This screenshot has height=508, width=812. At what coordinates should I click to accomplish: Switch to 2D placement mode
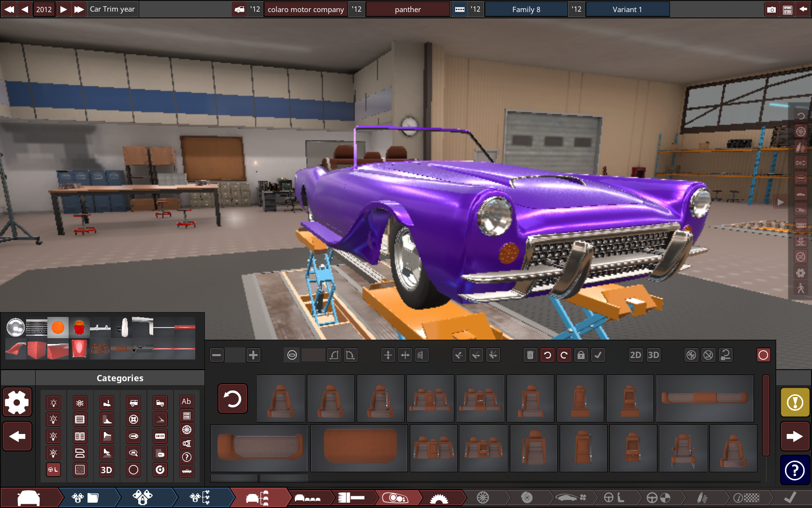636,355
